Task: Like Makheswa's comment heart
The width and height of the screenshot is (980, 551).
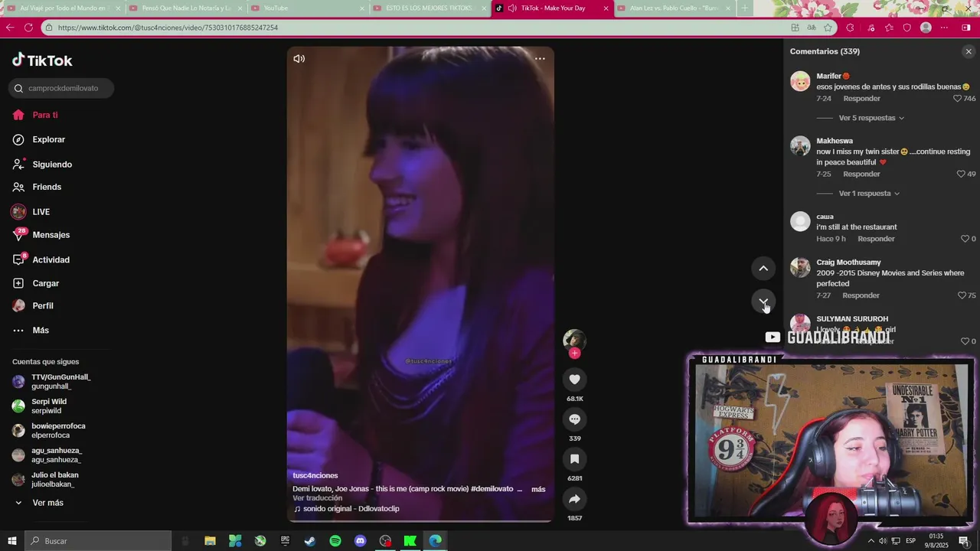Action: [961, 174]
